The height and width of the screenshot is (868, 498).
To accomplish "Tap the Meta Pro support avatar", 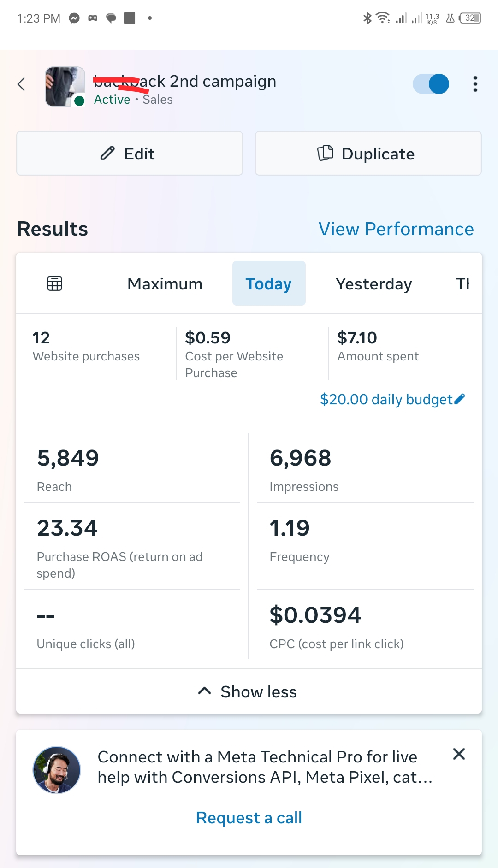I will pyautogui.click(x=57, y=770).
